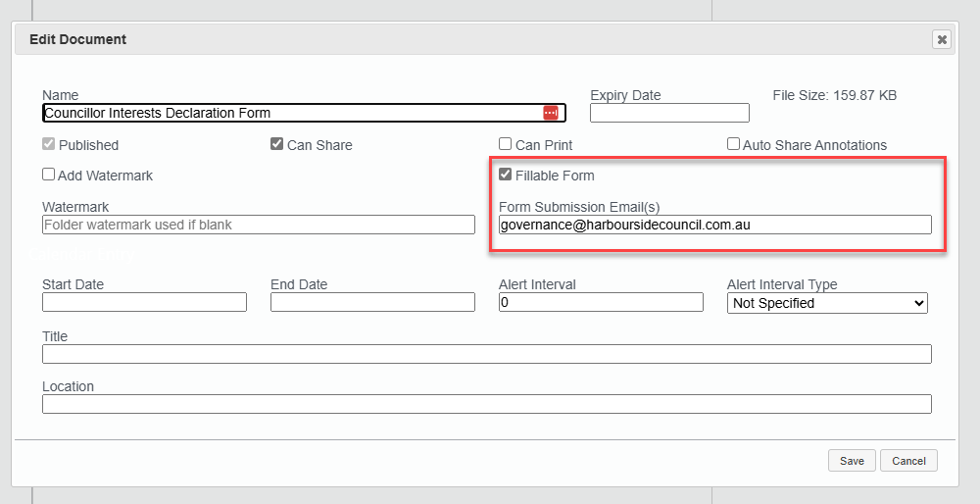The height and width of the screenshot is (504, 980).
Task: Click the Alert Interval number field
Action: tap(601, 302)
